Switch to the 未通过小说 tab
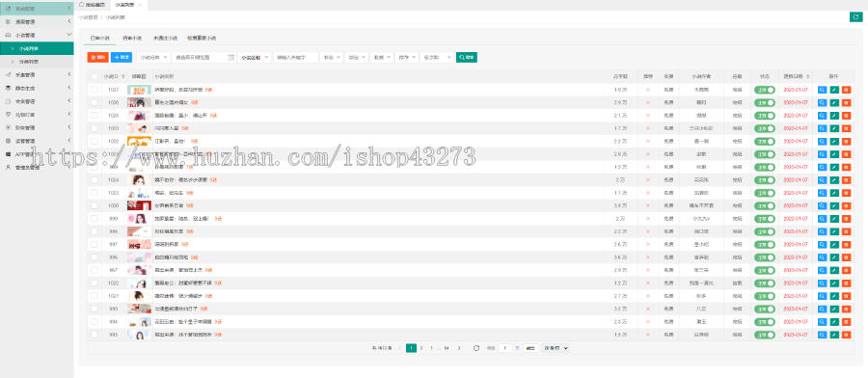 [x=165, y=39]
